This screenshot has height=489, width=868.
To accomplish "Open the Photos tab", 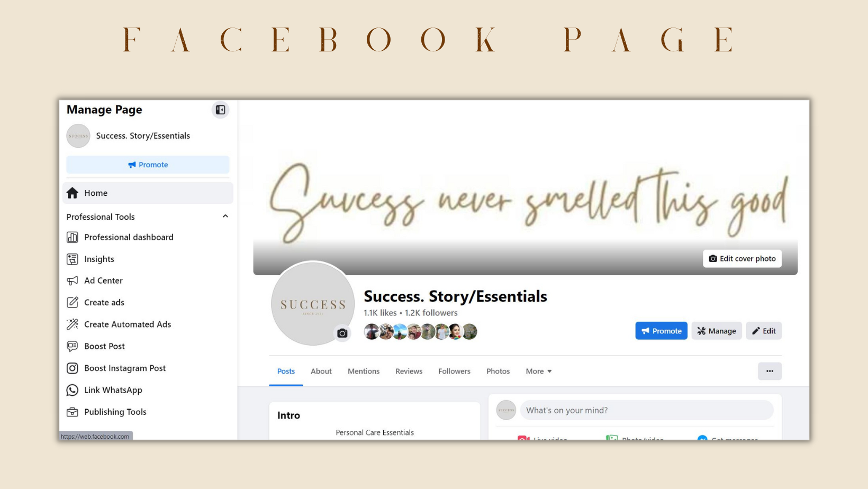I will point(498,371).
